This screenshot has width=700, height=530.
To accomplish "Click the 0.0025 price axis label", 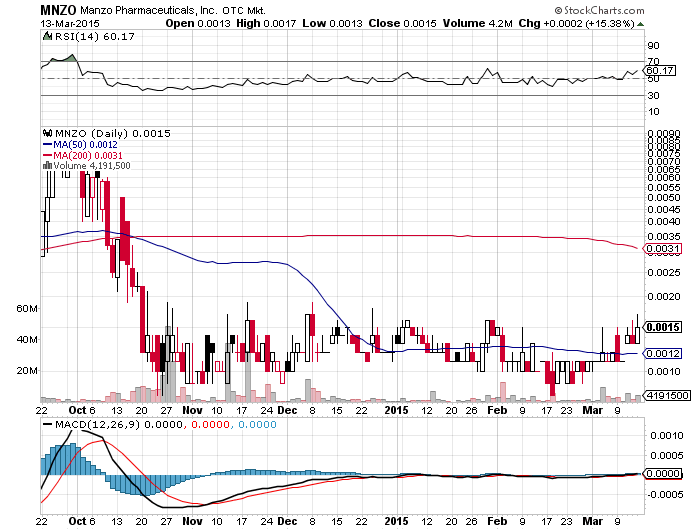I will (664, 272).
